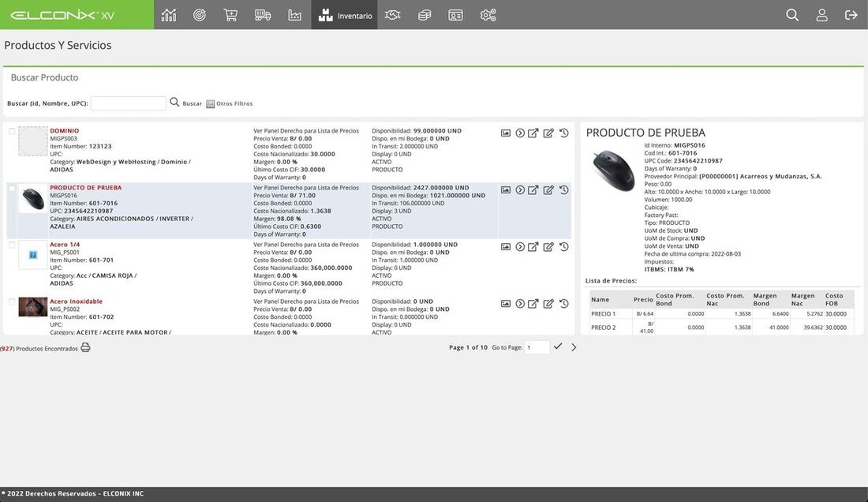Open the ID card HR module
Screen dimensions: 868x502
(x=455, y=15)
